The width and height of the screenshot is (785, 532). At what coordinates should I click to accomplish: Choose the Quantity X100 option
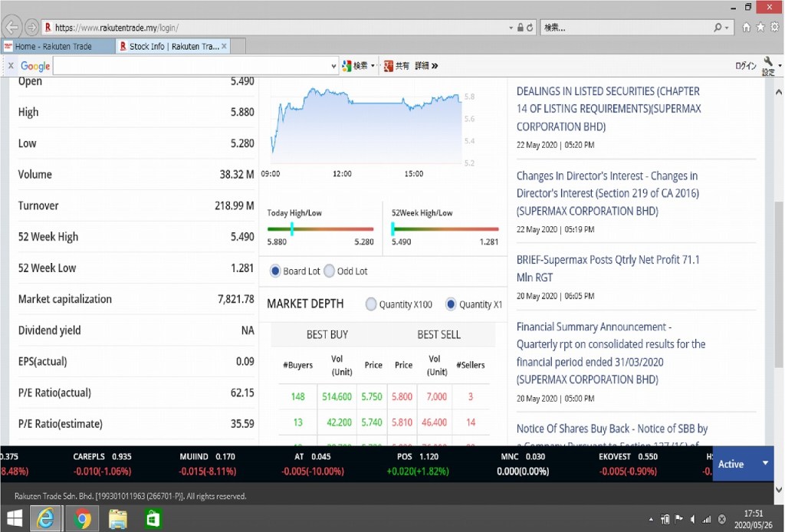pyautogui.click(x=372, y=304)
